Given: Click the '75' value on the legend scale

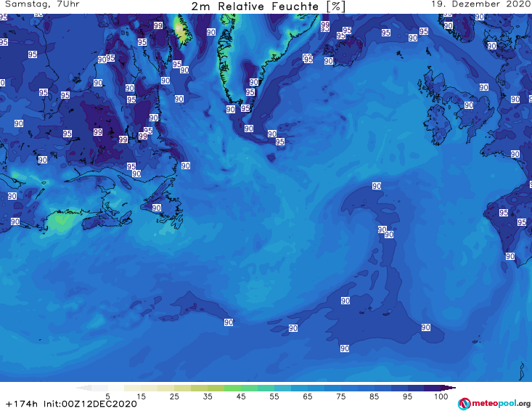Looking at the screenshot, I should (340, 396).
